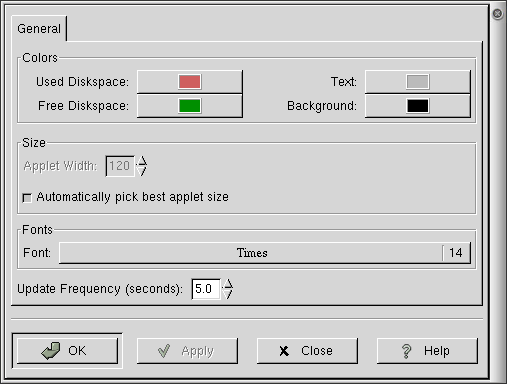The image size is (507, 384).
Task: Click the round window close icon
Action: pos(497,13)
